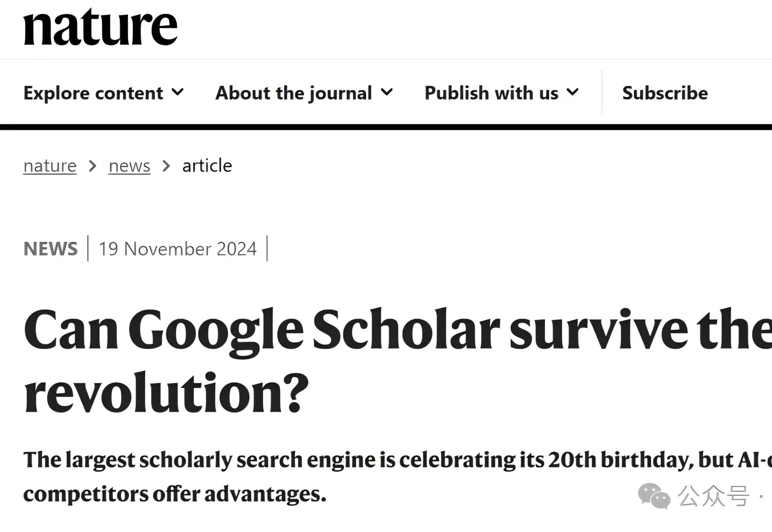Click the nature logo

coord(100,27)
